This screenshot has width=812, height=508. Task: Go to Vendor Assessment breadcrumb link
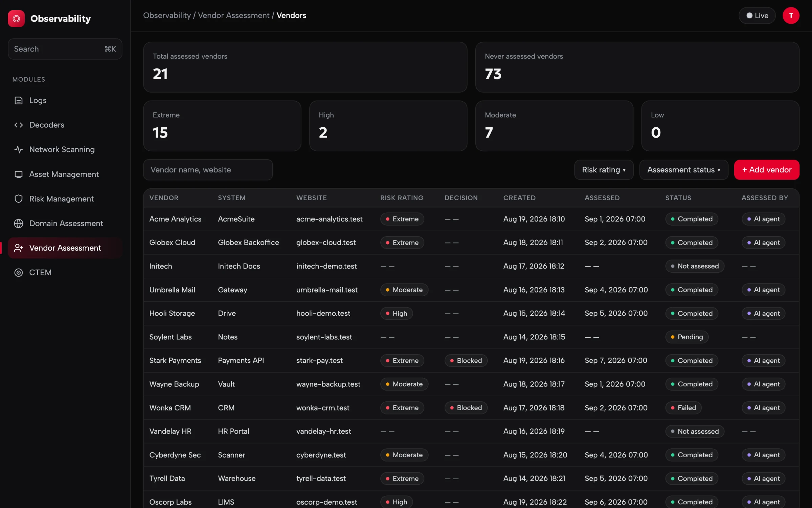[x=233, y=15]
